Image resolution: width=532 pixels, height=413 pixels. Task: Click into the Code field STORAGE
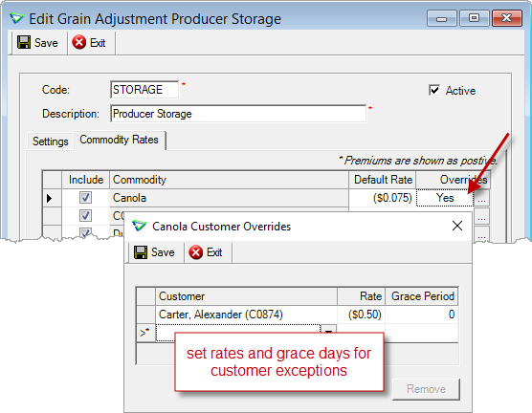click(144, 90)
